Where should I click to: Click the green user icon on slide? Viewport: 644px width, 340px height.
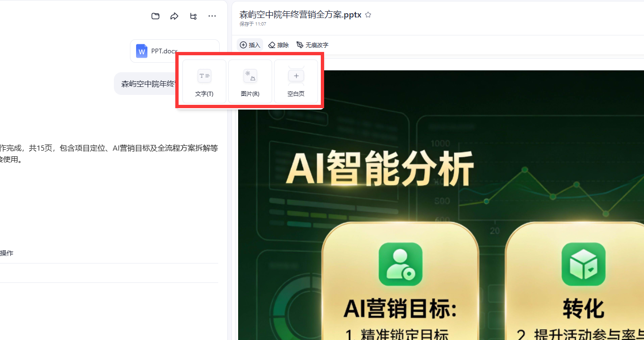point(400,264)
